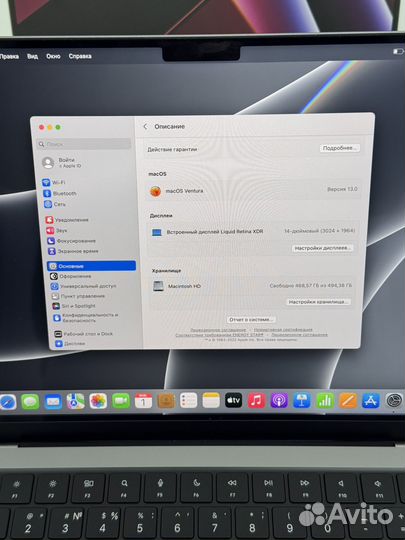This screenshot has width=405, height=540.
Task: Open the ENERGY STAR compliance link
Action: click(219, 335)
